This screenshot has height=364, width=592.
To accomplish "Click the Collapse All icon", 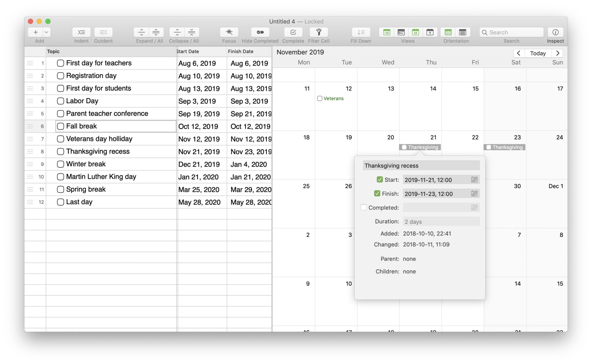I will [192, 32].
